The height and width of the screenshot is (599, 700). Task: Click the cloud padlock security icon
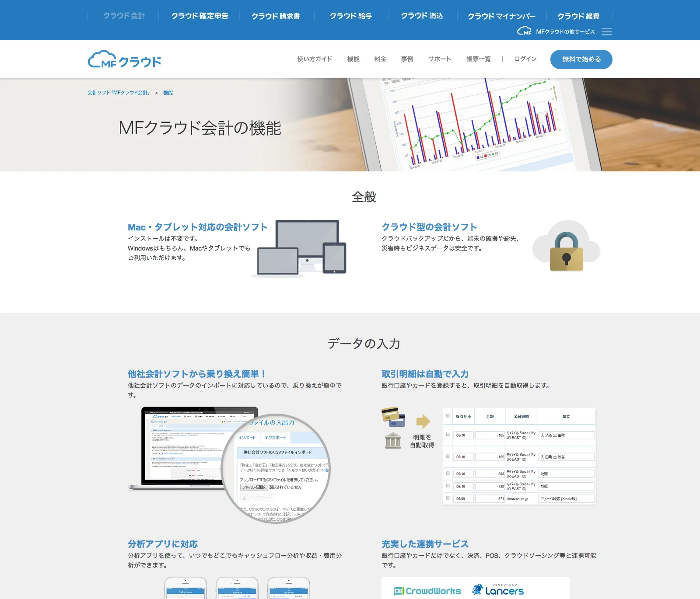tap(566, 246)
